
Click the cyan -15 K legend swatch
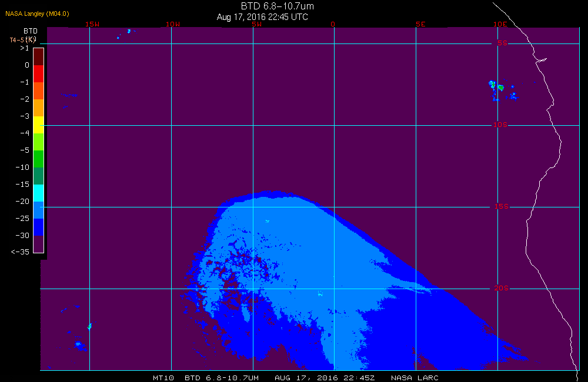pyautogui.click(x=39, y=193)
